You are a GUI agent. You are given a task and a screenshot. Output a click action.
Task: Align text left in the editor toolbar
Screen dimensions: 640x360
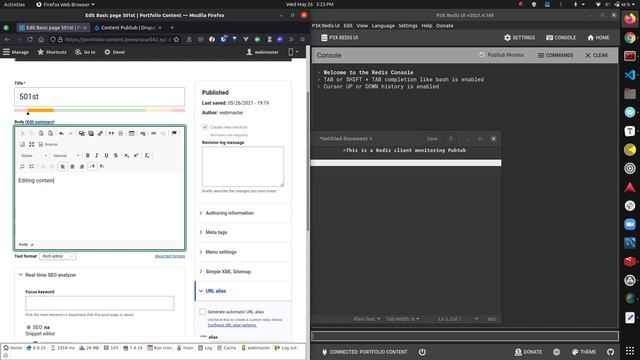pyautogui.click(x=62, y=167)
